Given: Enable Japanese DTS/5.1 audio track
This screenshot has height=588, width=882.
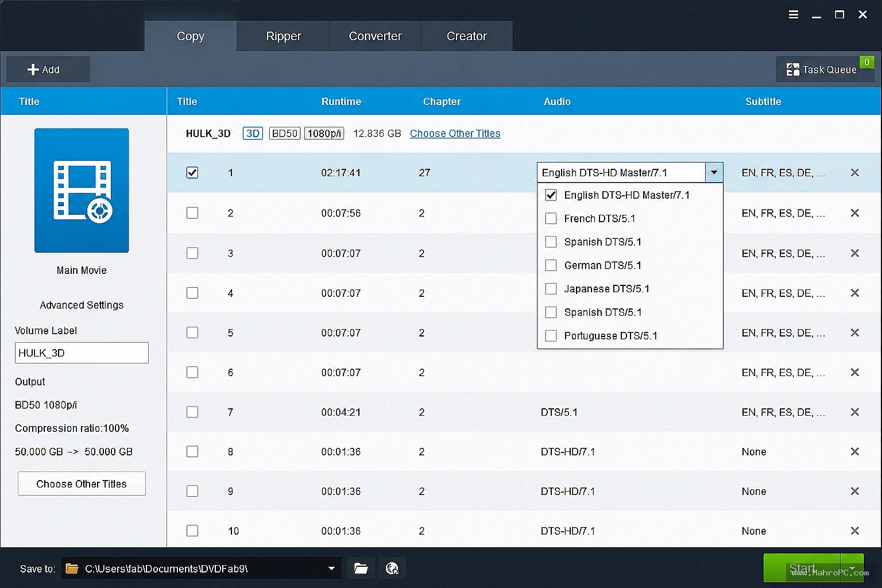Looking at the screenshot, I should pyautogui.click(x=551, y=289).
